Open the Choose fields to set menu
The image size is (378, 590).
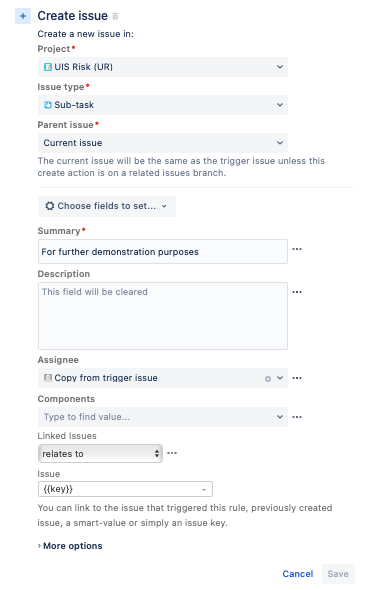[107, 206]
